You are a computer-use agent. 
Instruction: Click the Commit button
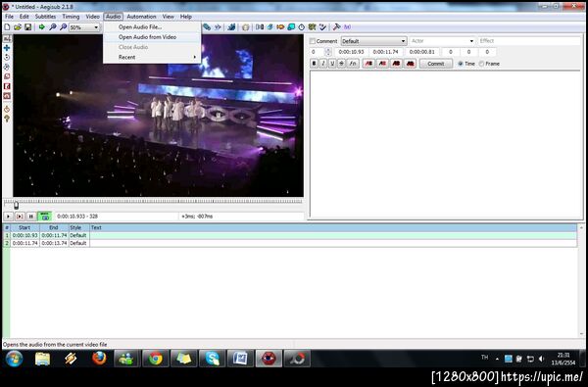(436, 64)
